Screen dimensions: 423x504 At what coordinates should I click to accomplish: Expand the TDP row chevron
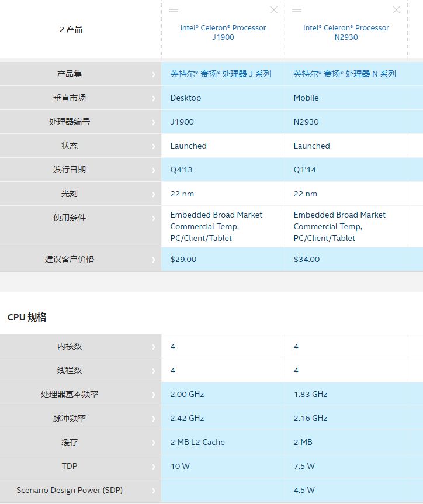pyautogui.click(x=154, y=467)
